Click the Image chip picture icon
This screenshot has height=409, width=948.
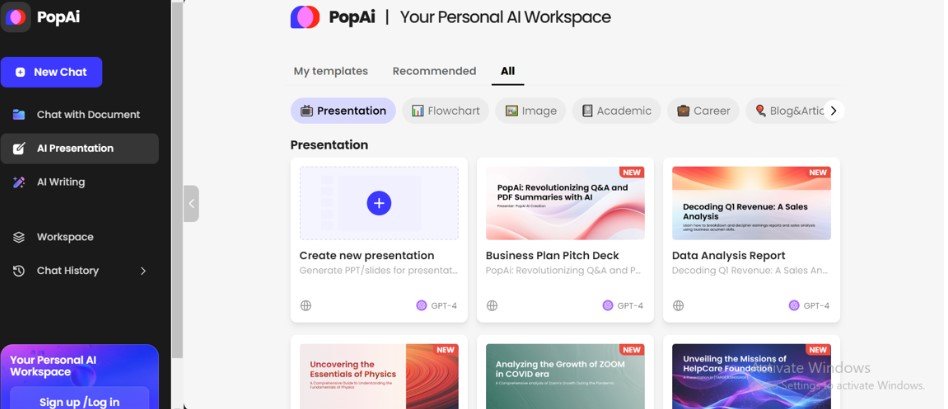(x=511, y=111)
